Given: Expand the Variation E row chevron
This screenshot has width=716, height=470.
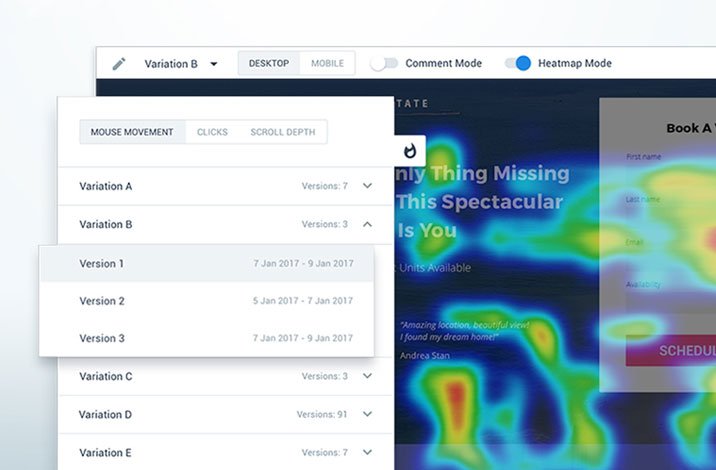Looking at the screenshot, I should pyautogui.click(x=367, y=452).
